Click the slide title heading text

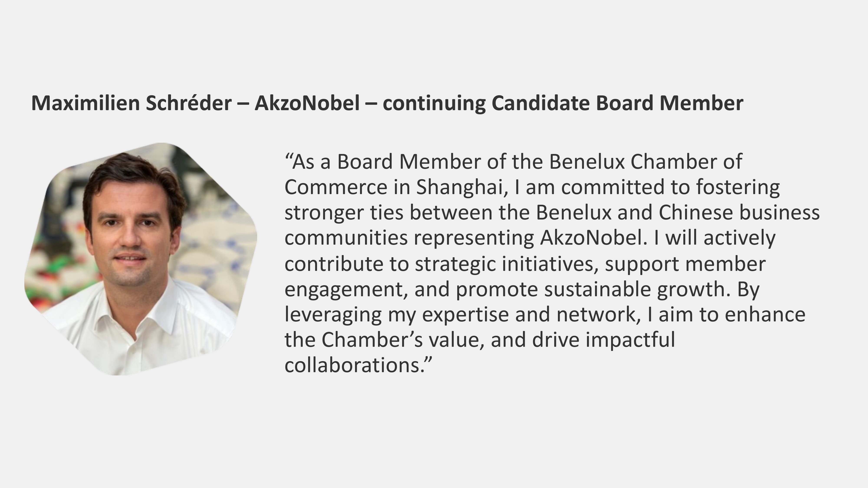point(387,103)
